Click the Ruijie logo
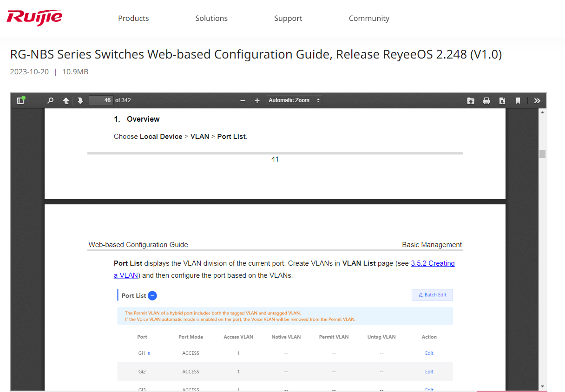This screenshot has width=565, height=392. point(34,18)
